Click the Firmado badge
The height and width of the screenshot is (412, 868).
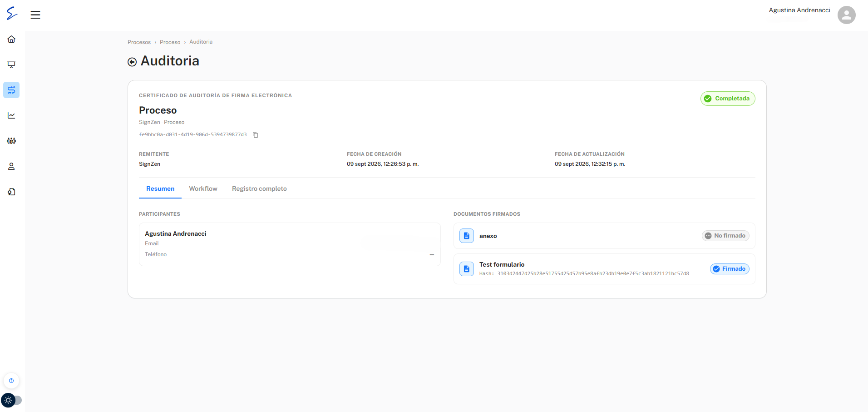(730, 269)
